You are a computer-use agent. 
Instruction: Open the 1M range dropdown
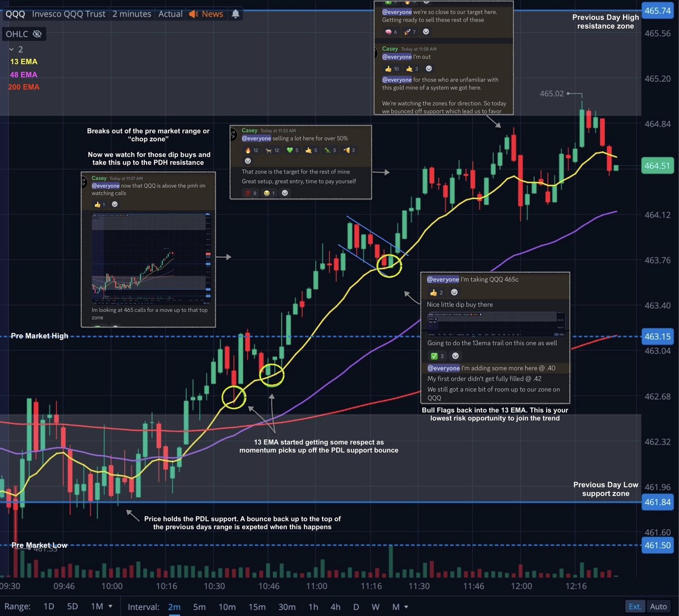(101, 606)
